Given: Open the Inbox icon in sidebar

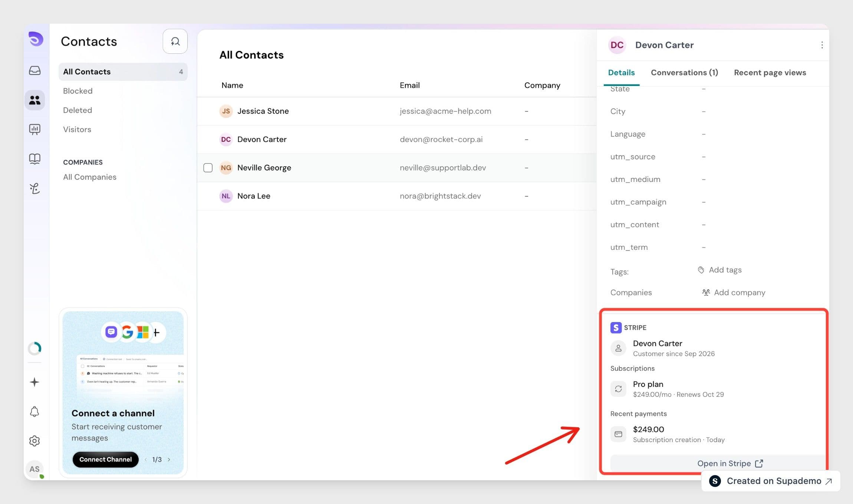Looking at the screenshot, I should (35, 70).
